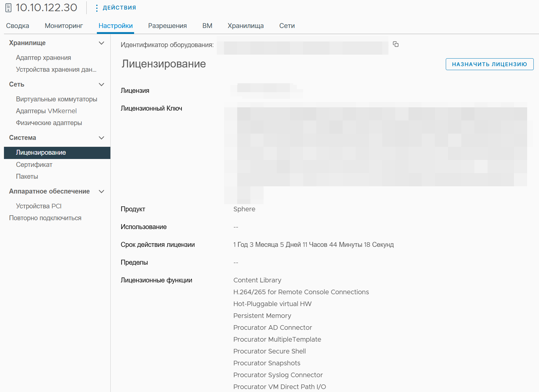Select Устройства хранения данных sidebar item

point(56,69)
